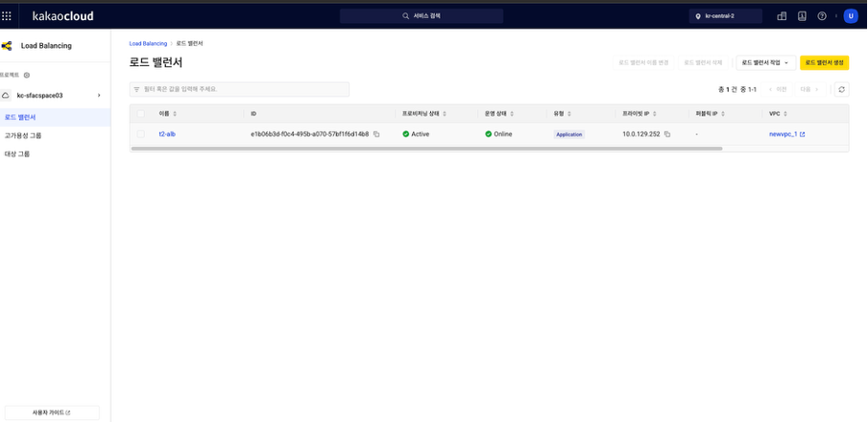The width and height of the screenshot is (868, 422).
Task: Open the user profile avatar
Action: coord(851,16)
